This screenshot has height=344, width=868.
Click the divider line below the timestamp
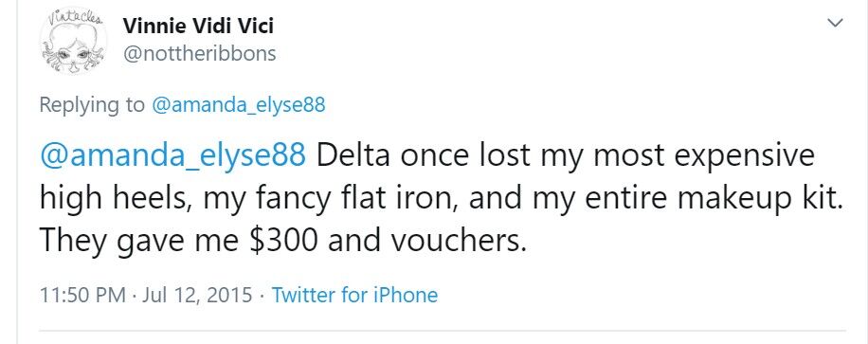click(443, 332)
